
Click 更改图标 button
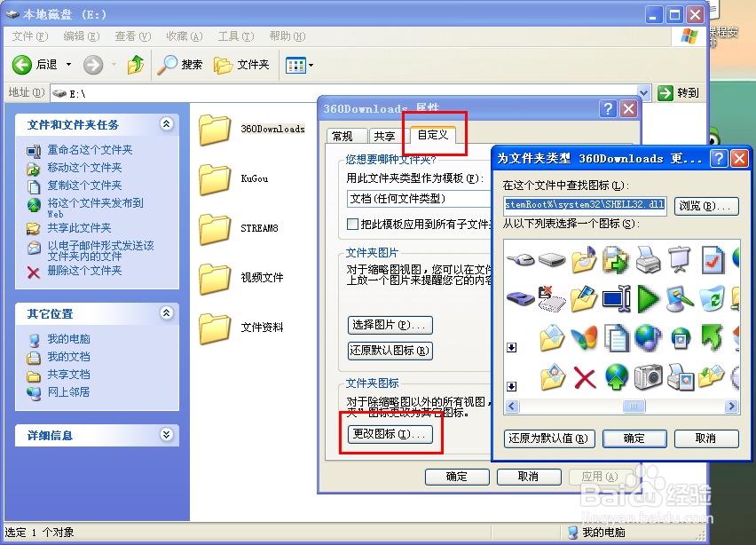[390, 434]
